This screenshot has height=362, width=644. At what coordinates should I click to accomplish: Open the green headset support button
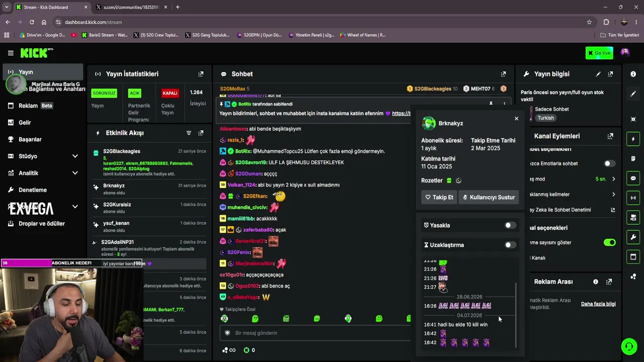pyautogui.click(x=629, y=346)
